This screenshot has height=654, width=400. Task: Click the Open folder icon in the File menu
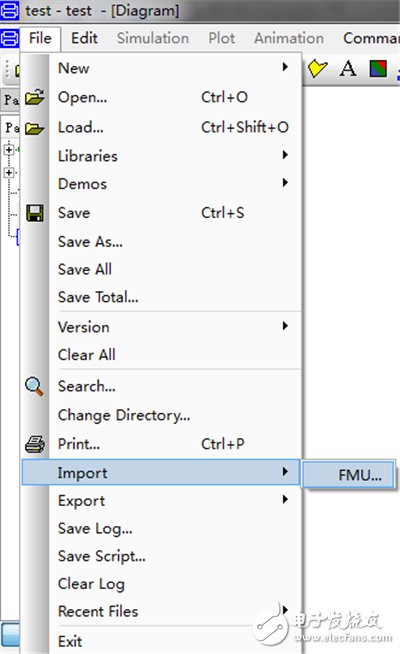coord(35,97)
